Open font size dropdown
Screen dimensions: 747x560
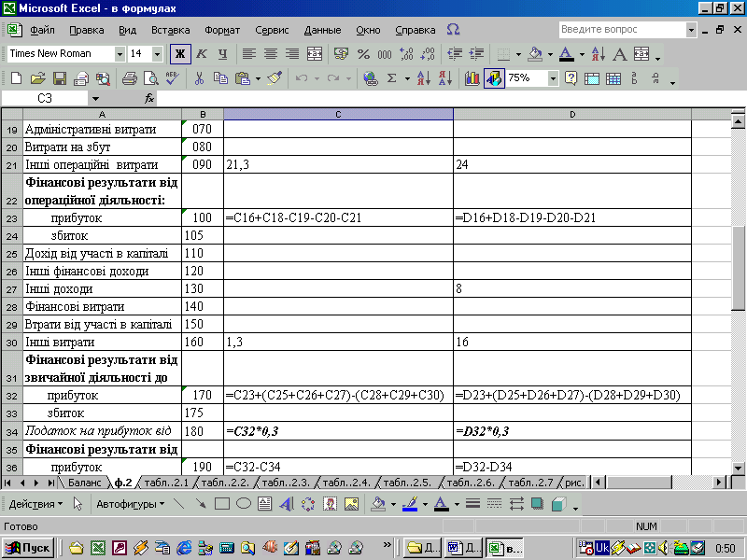(157, 54)
